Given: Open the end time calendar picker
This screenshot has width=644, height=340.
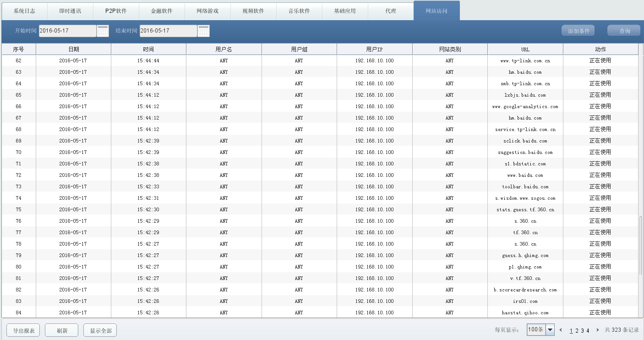Looking at the screenshot, I should click(204, 31).
